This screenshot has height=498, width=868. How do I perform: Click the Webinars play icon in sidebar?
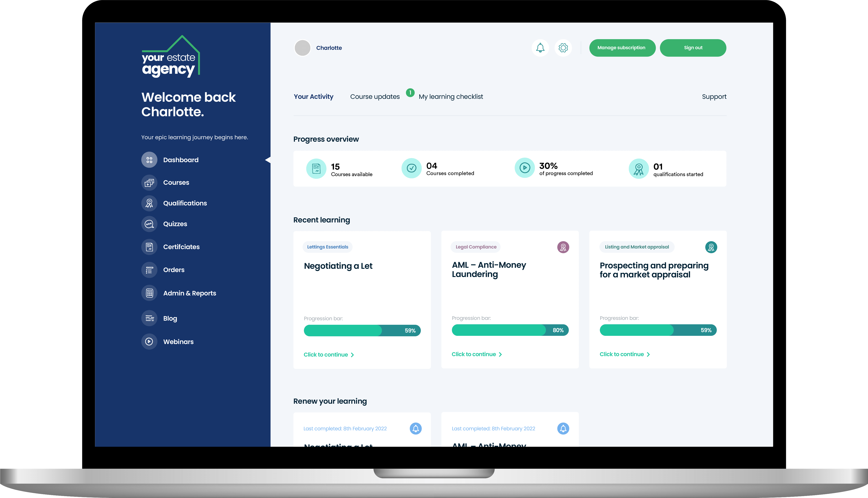[x=149, y=341]
